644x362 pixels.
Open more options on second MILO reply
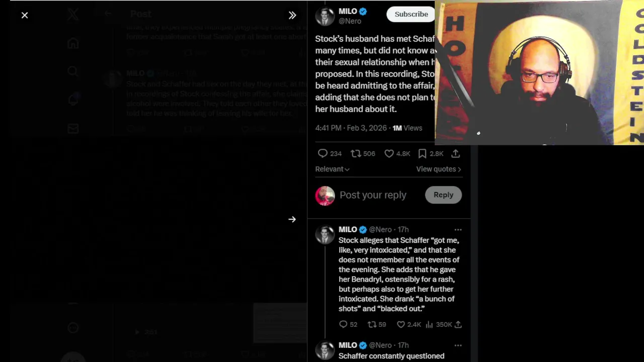(x=458, y=345)
